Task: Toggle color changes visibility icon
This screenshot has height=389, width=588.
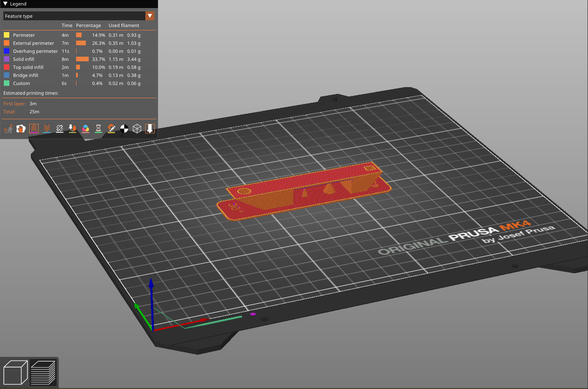Action: pyautogui.click(x=85, y=129)
